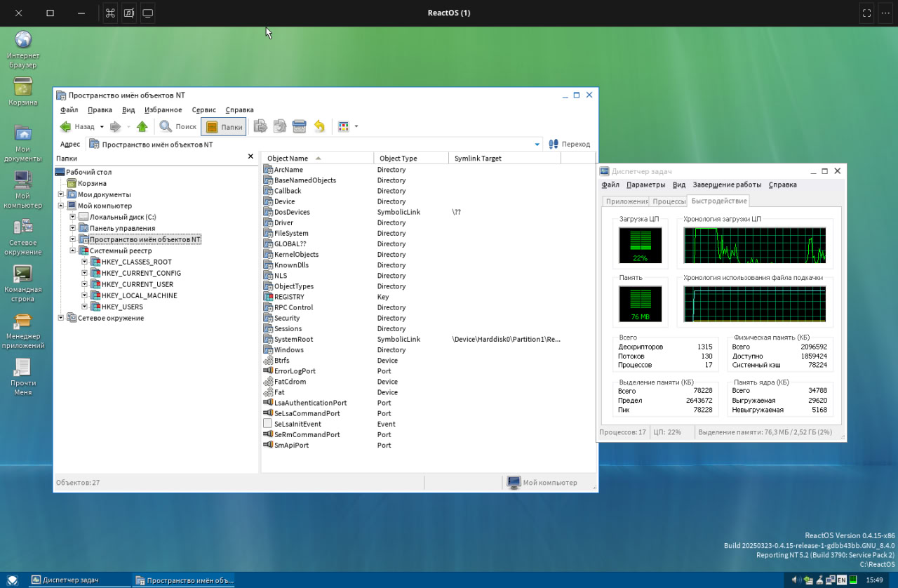Open the address bar dropdown arrow
Screen dimensions: 898x588
(x=537, y=145)
